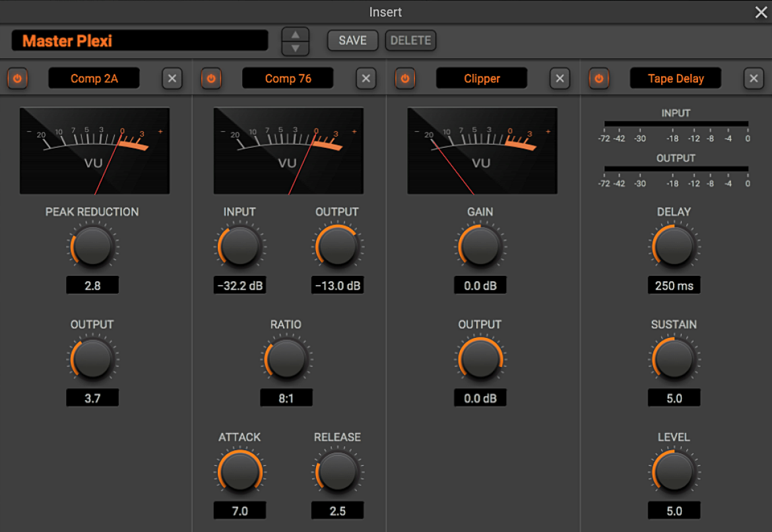This screenshot has height=532, width=772.
Task: Click the Comp 2A Output knob
Action: pyautogui.click(x=92, y=359)
